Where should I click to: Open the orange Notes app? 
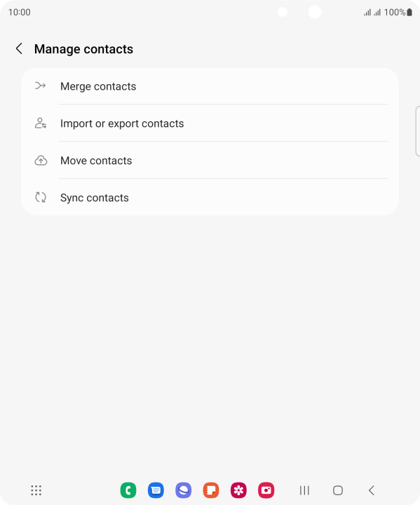[x=211, y=490]
